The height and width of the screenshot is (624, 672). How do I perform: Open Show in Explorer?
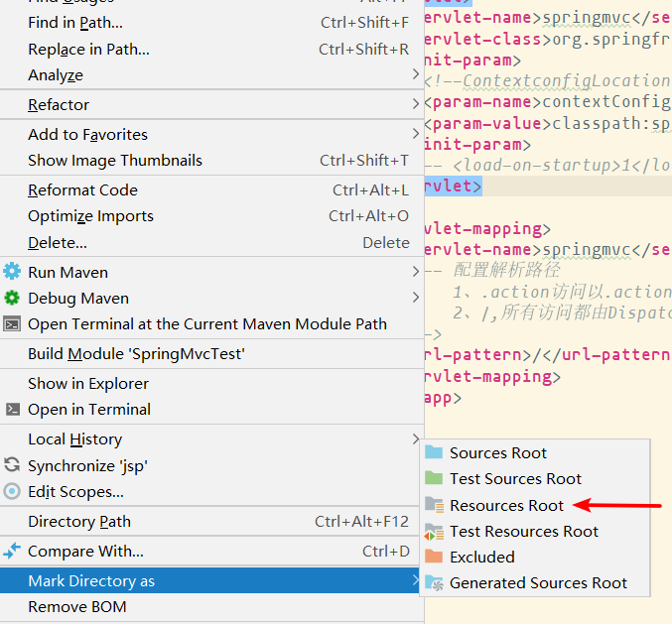tap(88, 383)
